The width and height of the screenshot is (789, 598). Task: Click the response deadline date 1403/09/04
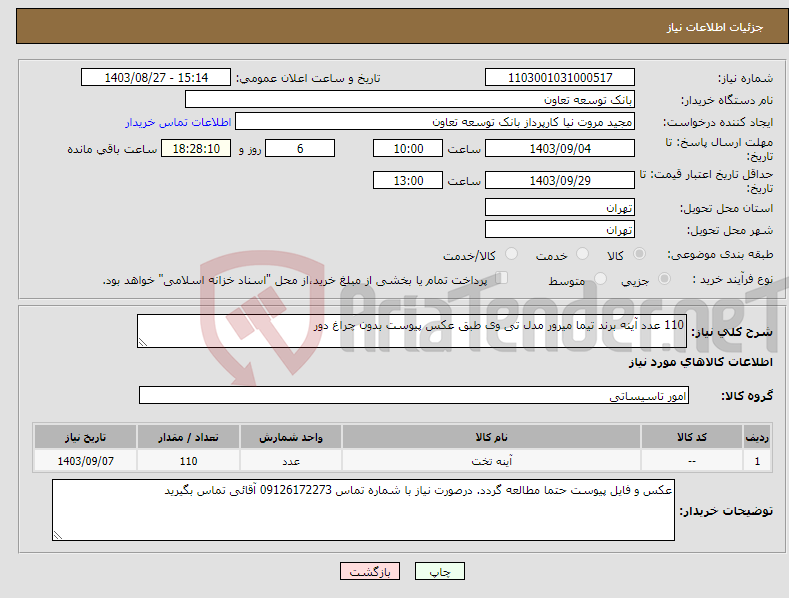[x=560, y=148]
